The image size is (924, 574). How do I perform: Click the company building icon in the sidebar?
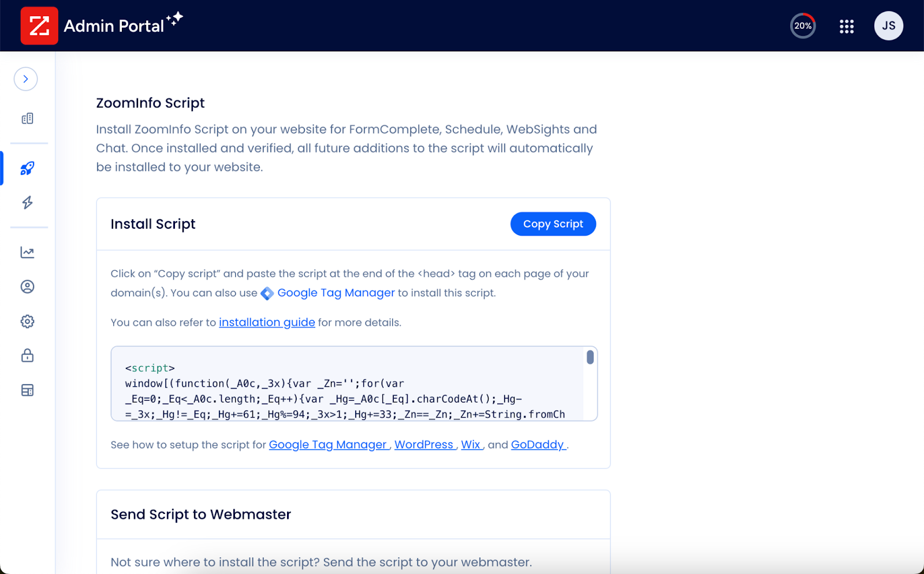click(28, 118)
